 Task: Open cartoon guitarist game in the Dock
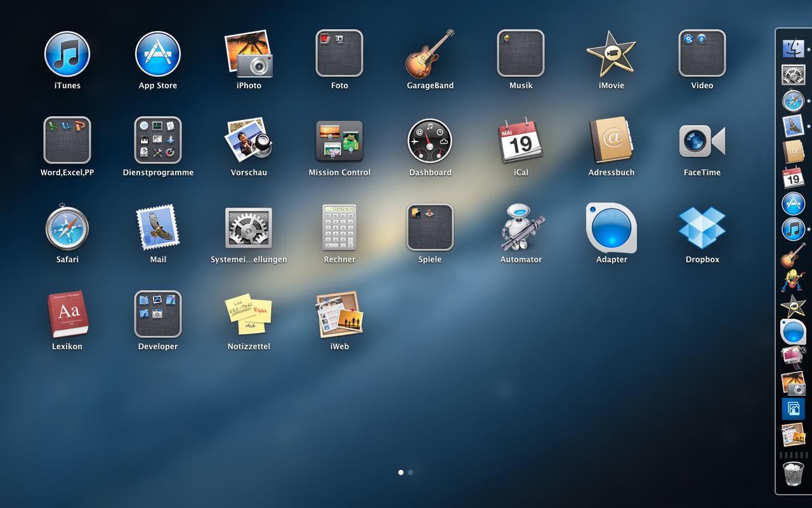pyautogui.click(x=793, y=281)
